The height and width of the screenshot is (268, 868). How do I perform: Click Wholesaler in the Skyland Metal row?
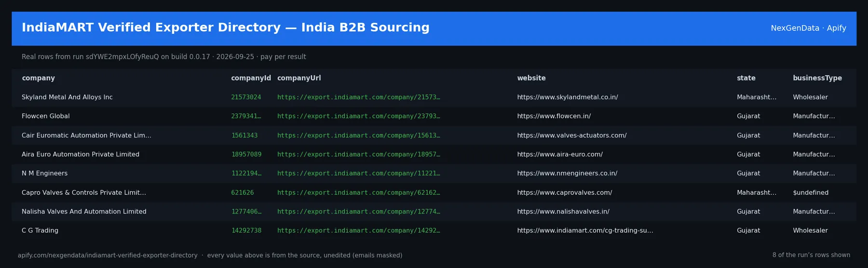810,97
